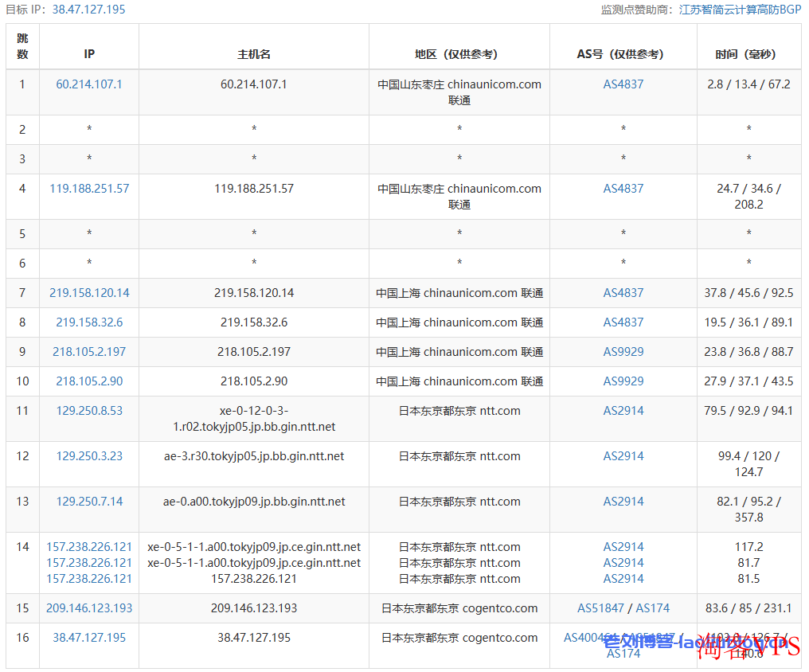
Task: Select hostname cell 209.146.123.193
Action: point(254,608)
